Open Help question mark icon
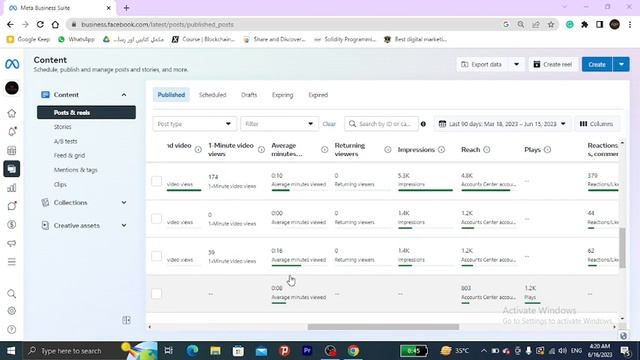This screenshot has width=640, height=360. pyautogui.click(x=12, y=329)
